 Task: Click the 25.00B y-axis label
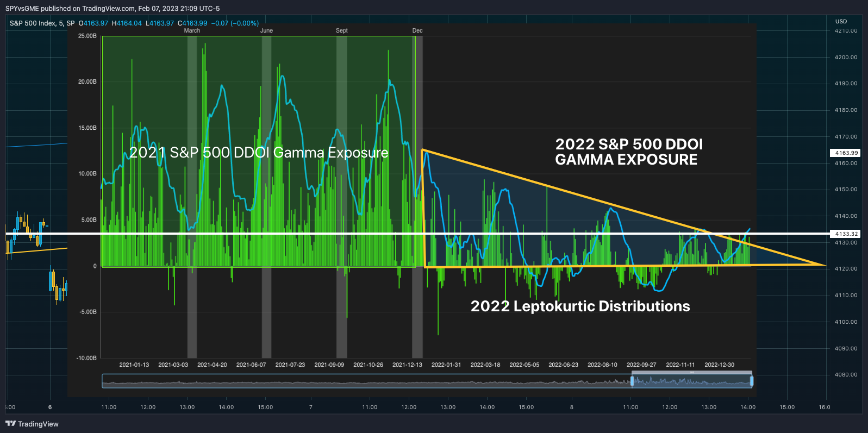click(87, 36)
